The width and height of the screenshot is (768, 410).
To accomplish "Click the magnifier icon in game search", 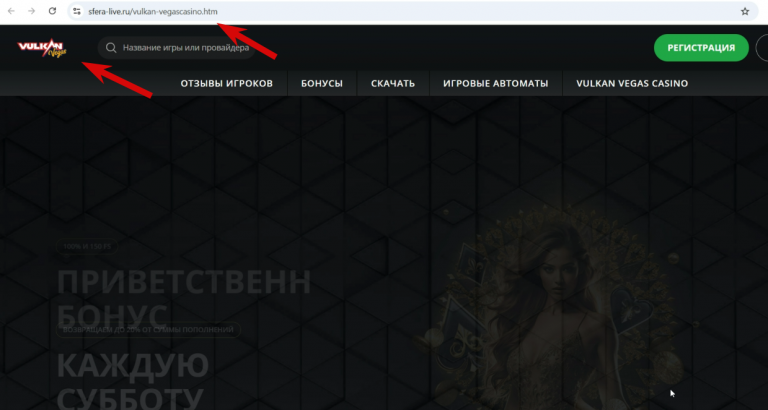I will (111, 48).
